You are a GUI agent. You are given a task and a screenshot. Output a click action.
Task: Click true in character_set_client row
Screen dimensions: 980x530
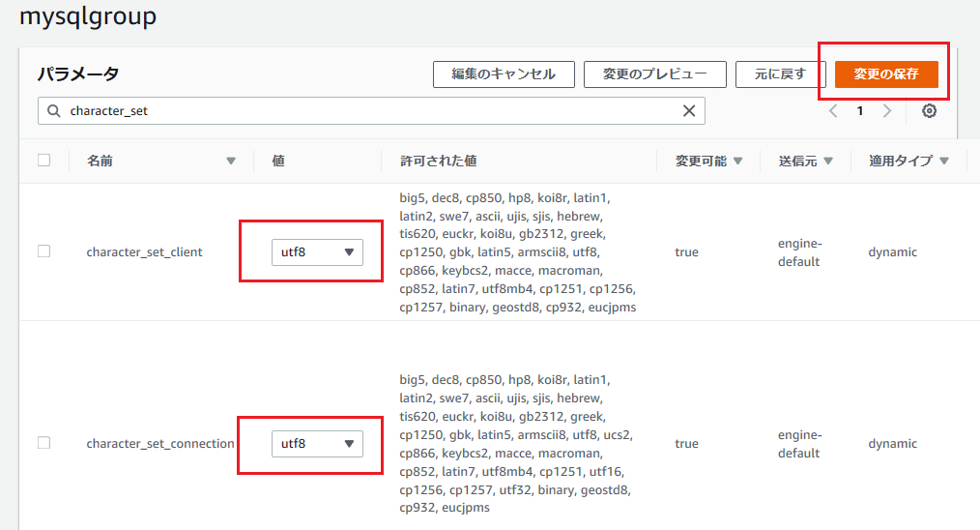pyautogui.click(x=686, y=252)
